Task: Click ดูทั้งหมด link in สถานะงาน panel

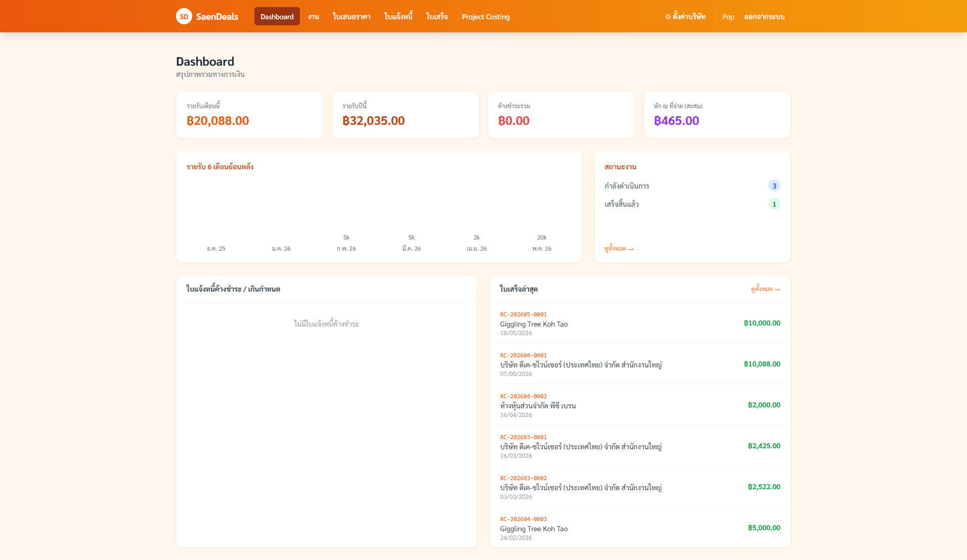Action: point(619,249)
